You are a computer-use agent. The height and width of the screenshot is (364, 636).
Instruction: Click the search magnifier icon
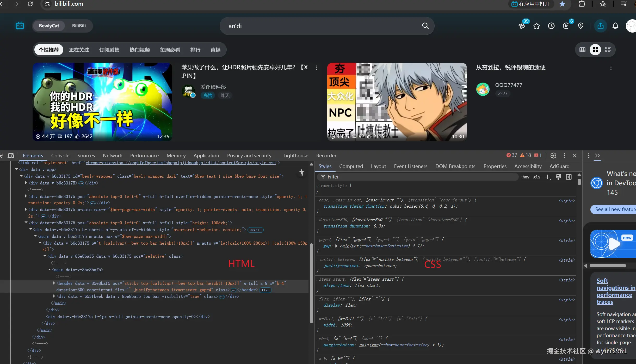coord(425,26)
